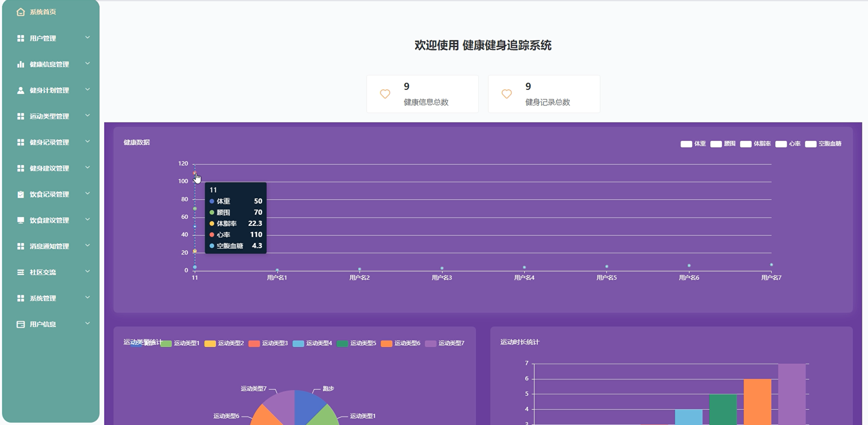The height and width of the screenshot is (425, 868).
Task: Click the tallest purple bar in 运动时长统计
Action: click(x=792, y=394)
